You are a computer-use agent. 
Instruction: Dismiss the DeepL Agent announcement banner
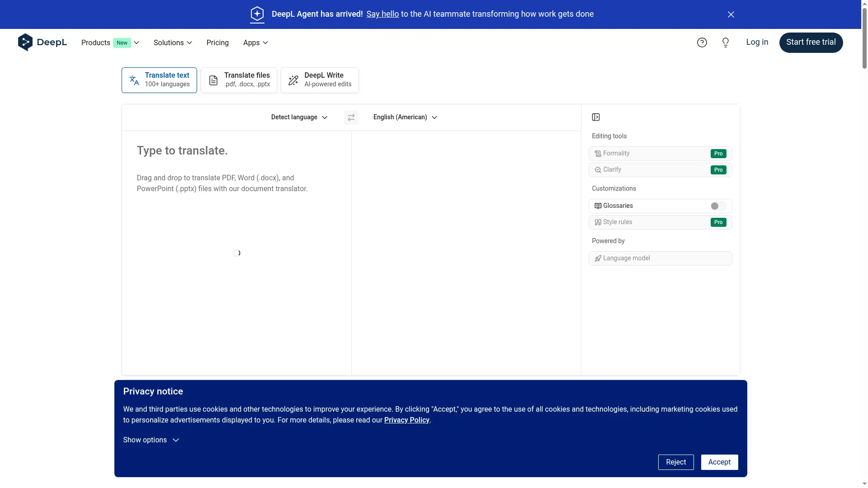[x=731, y=14]
